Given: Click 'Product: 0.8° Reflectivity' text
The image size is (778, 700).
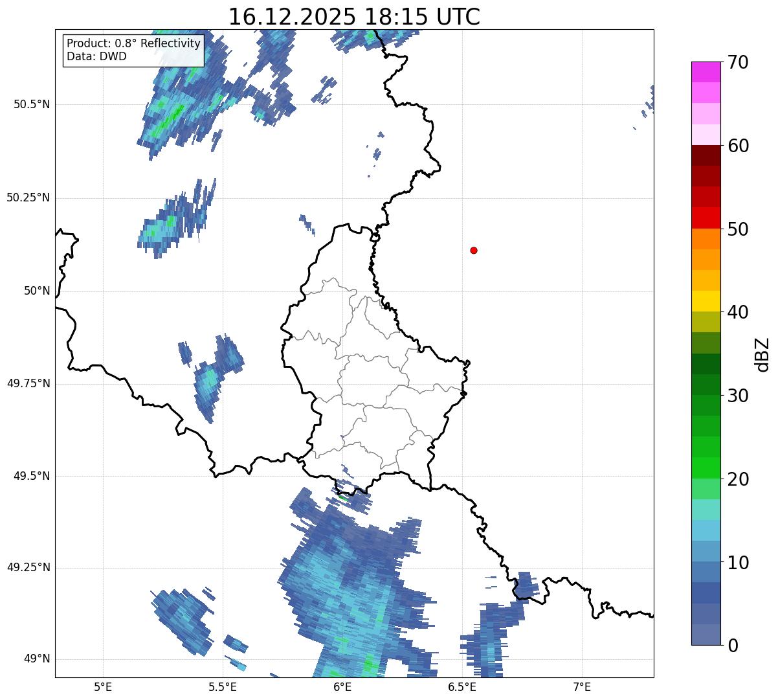Looking at the screenshot, I should click(x=134, y=43).
